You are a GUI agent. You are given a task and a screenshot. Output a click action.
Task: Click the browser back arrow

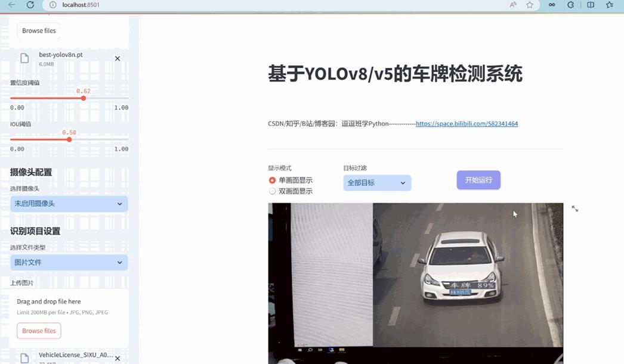(11, 5)
